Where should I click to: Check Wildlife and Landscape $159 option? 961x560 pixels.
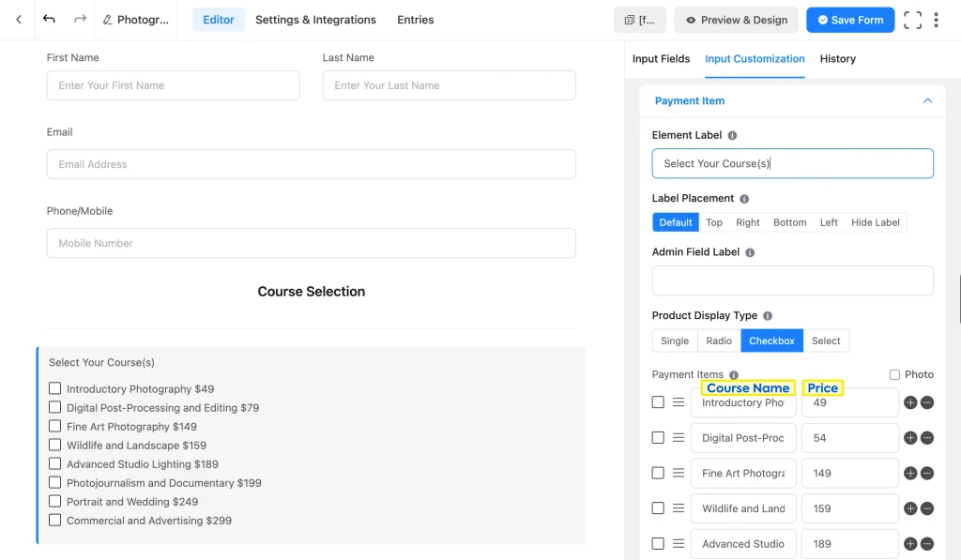coord(54,445)
